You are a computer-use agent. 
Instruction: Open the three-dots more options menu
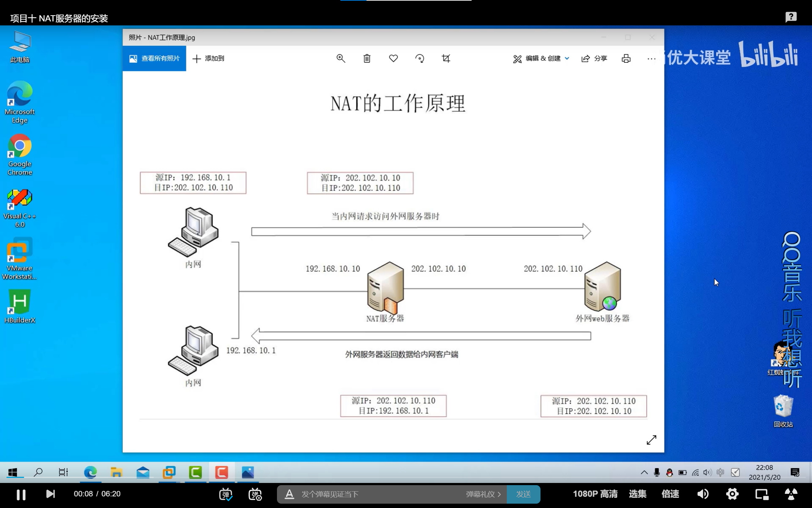pyautogui.click(x=651, y=58)
